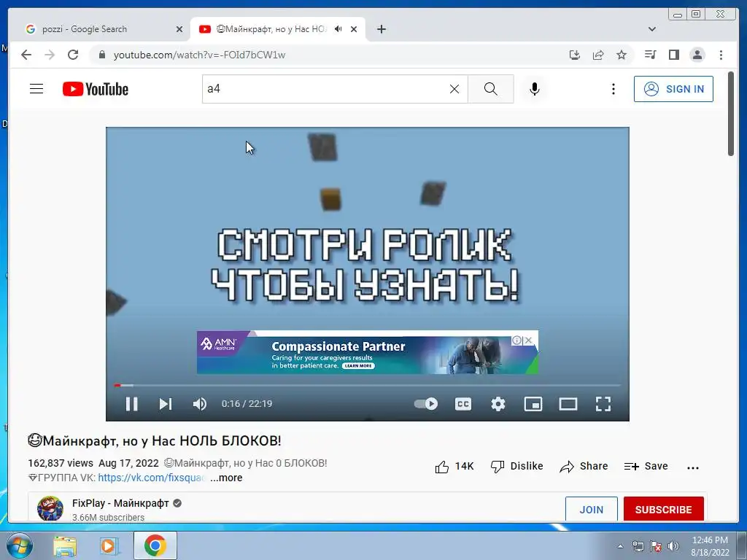This screenshot has width=747, height=560.
Task: Click the Compassionate Partner ad
Action: click(x=368, y=352)
